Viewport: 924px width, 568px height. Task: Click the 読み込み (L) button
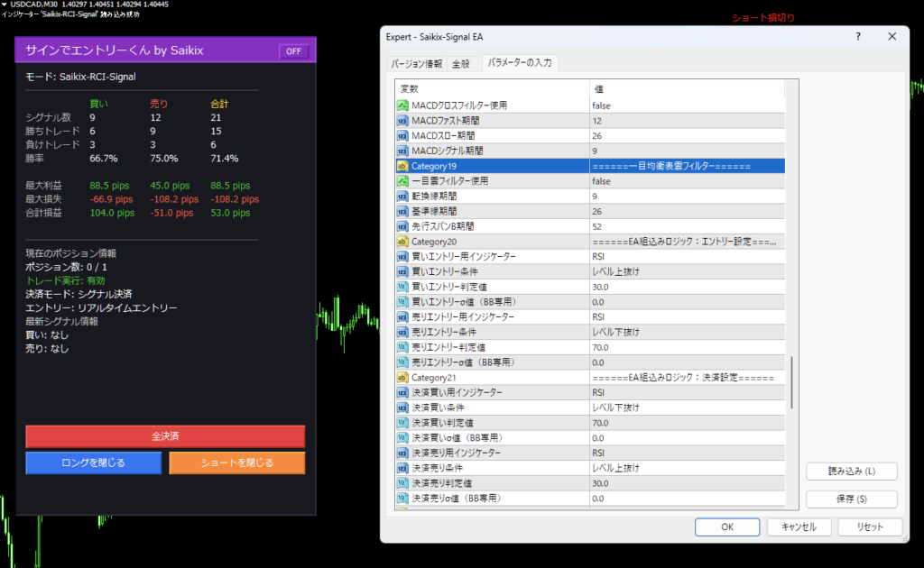851,472
